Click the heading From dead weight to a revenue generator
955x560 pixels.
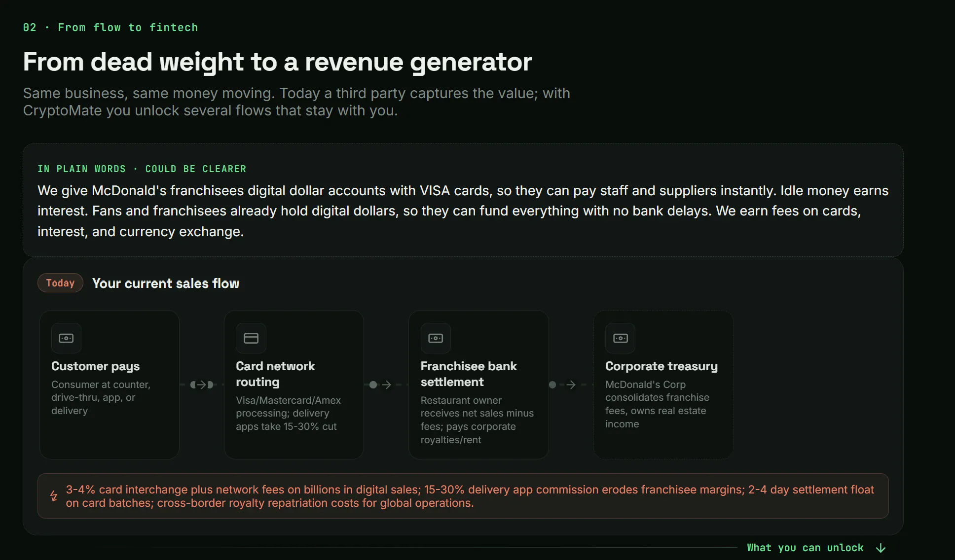[x=278, y=62]
